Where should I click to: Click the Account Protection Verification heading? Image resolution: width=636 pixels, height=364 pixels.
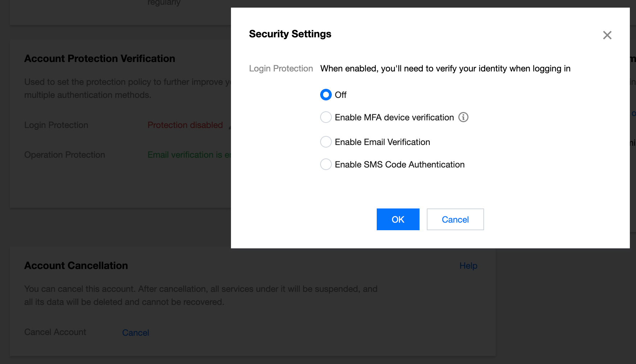click(100, 59)
